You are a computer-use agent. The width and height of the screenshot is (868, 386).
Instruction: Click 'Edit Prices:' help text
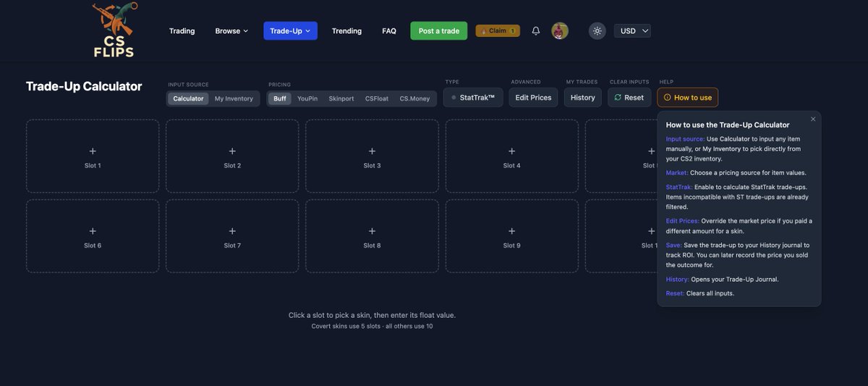click(682, 221)
